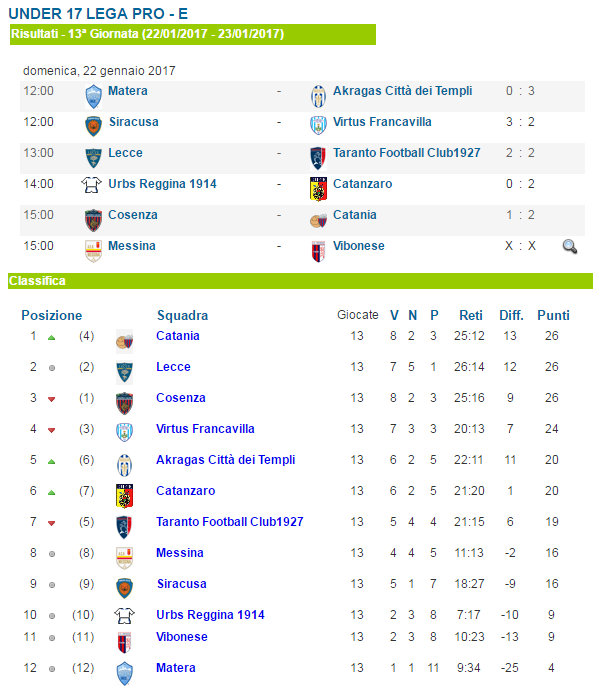Open the Akragas Città dei Templi results link
Screen dimensions: 608x695
[x=402, y=91]
